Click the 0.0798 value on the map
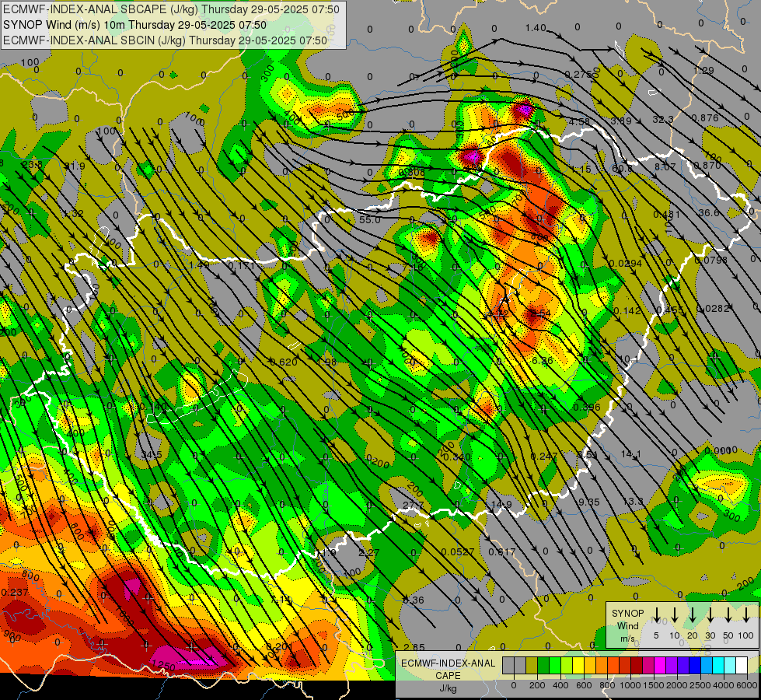The image size is (761, 700). [711, 260]
